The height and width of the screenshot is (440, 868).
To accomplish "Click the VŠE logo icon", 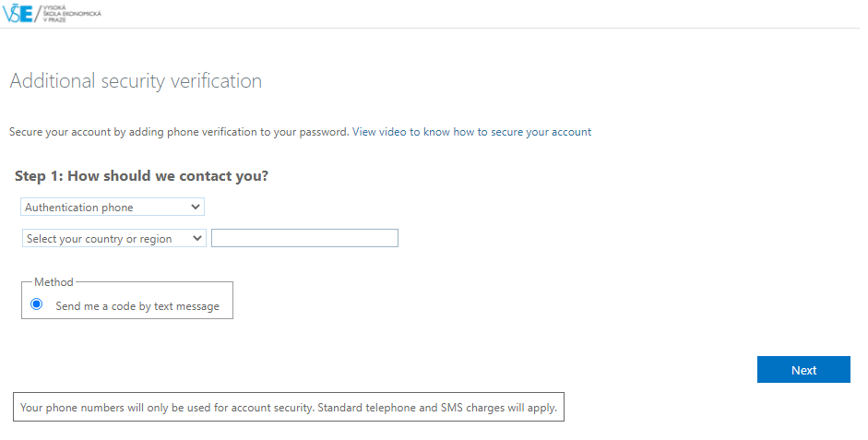I will (18, 14).
